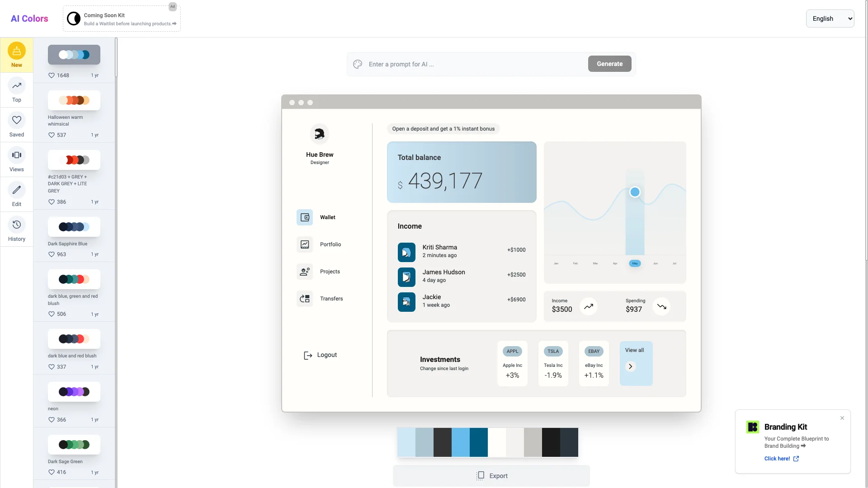Click the Generate button for AI prompt
The width and height of the screenshot is (868, 488).
coord(609,64)
